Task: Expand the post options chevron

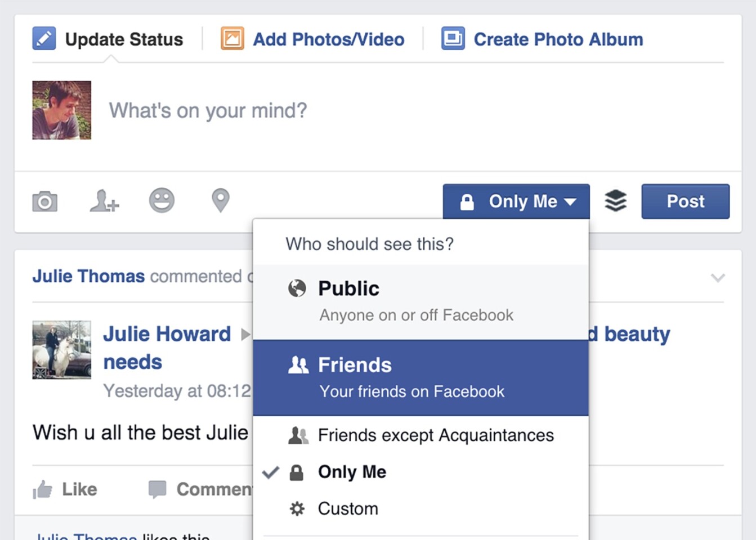Action: 718,278
